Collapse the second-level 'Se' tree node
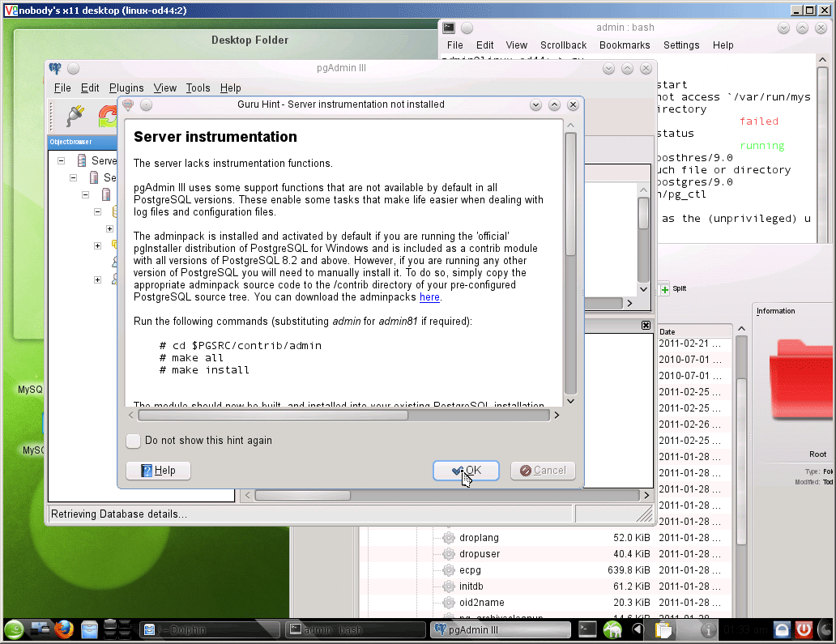 74,177
